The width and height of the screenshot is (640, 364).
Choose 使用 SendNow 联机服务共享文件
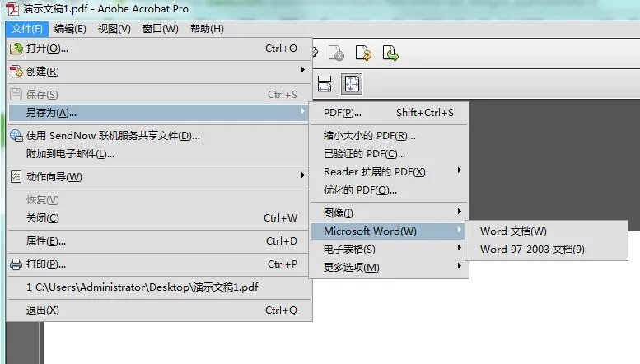pos(160,136)
